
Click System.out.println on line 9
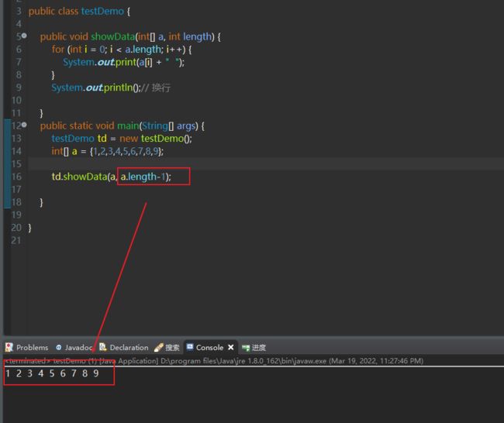click(x=92, y=88)
